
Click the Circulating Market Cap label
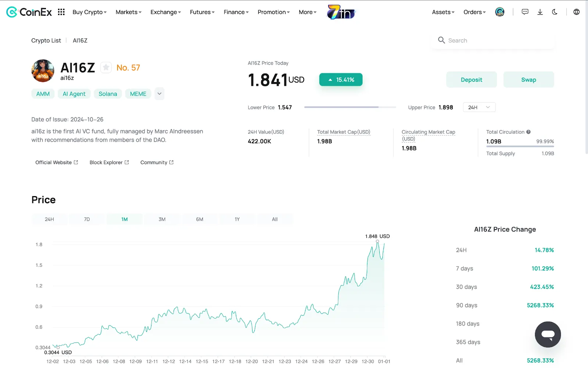428,135
